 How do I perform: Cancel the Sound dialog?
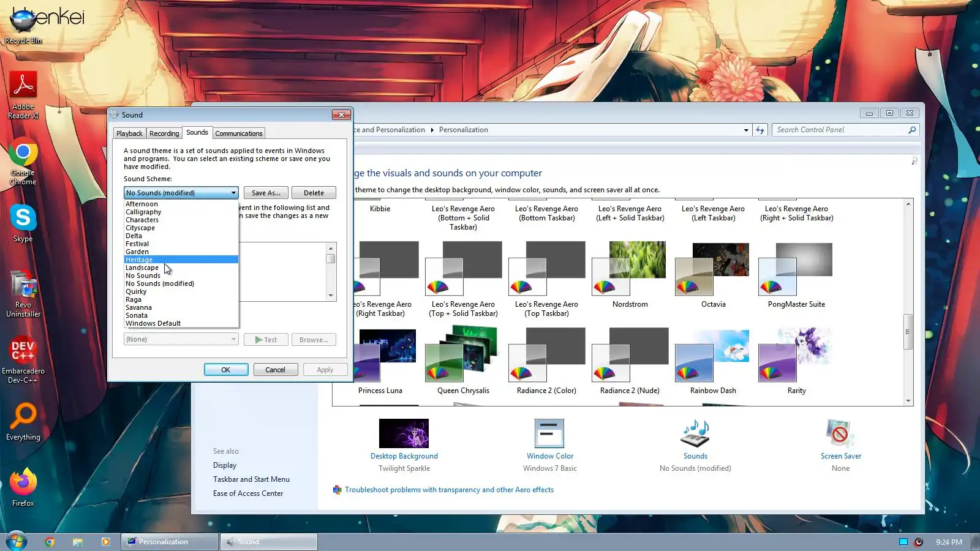(x=275, y=370)
